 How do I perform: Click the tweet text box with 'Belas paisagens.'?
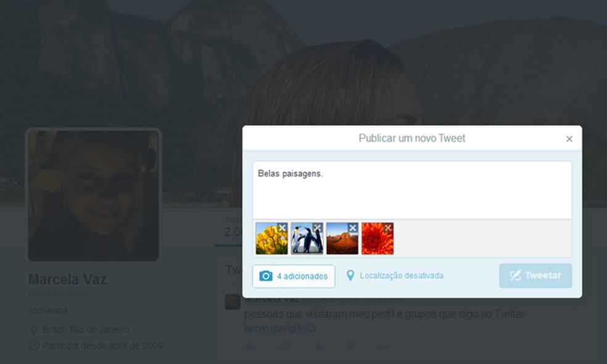point(412,190)
